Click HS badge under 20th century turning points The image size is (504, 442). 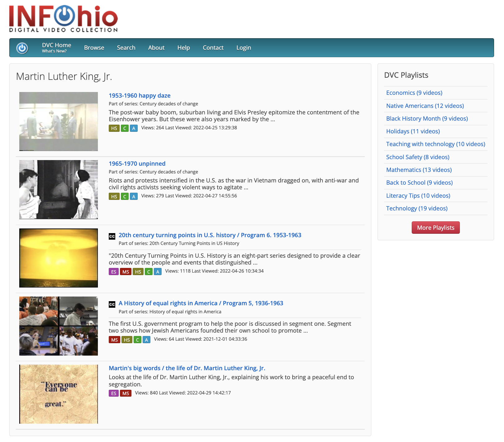(x=138, y=272)
